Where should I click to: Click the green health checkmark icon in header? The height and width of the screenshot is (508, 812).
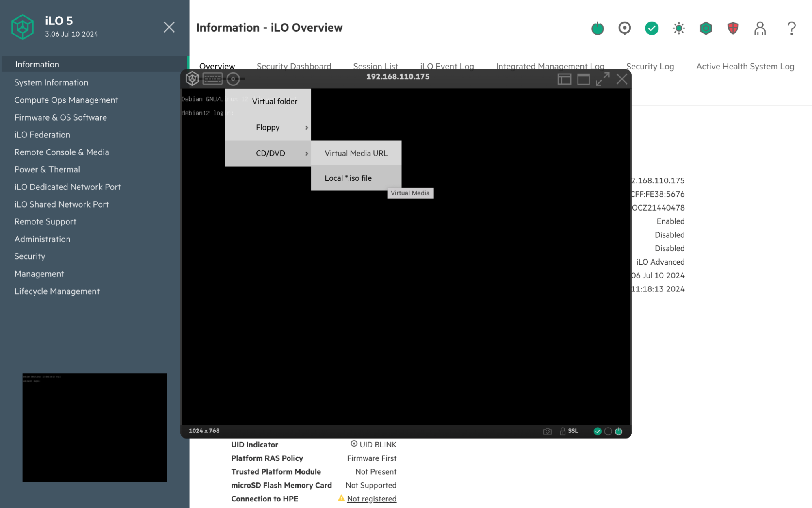(652, 28)
